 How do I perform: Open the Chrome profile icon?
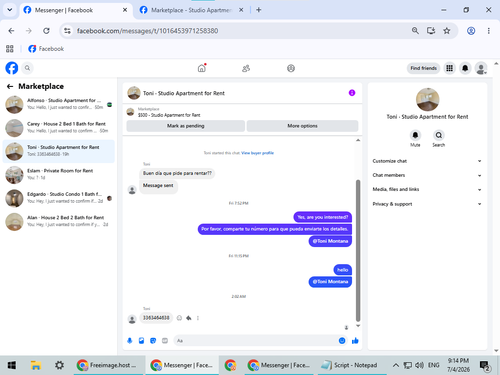[x=471, y=31]
